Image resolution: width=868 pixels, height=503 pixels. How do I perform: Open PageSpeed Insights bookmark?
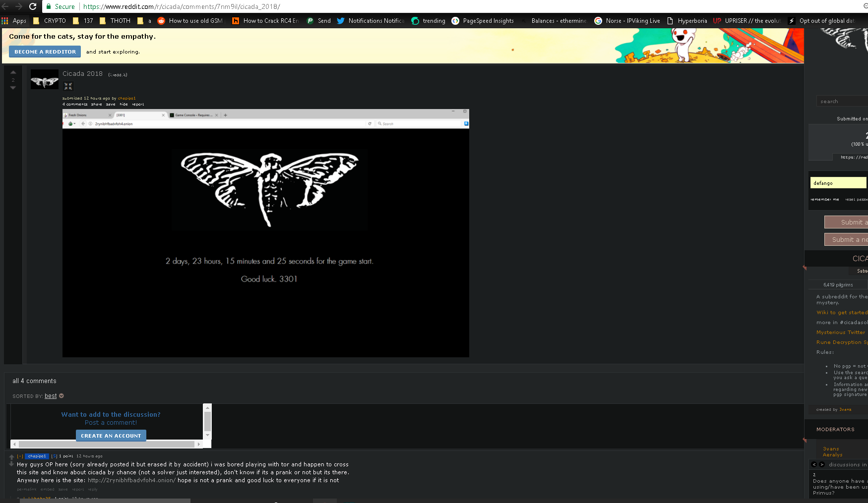[483, 21]
